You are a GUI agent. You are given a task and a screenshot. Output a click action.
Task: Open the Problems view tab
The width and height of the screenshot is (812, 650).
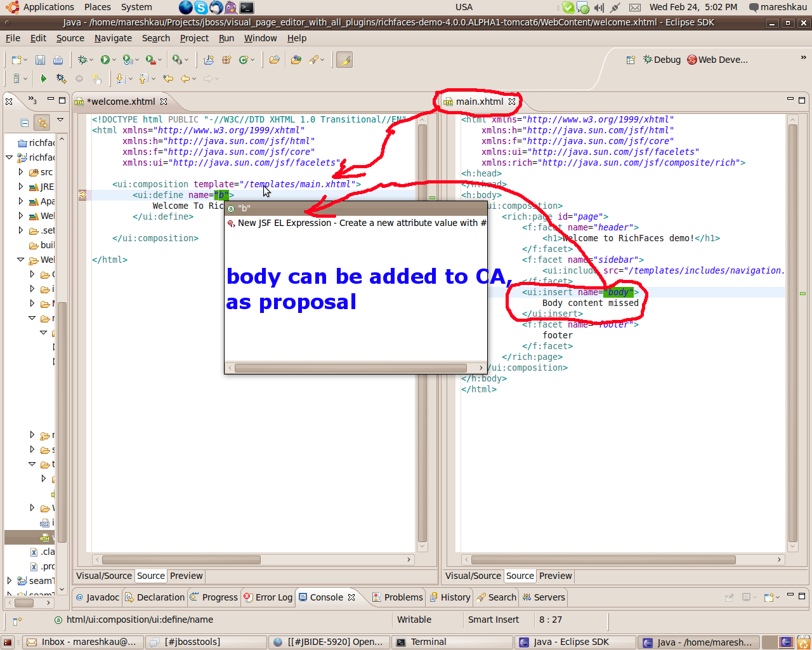[397, 597]
